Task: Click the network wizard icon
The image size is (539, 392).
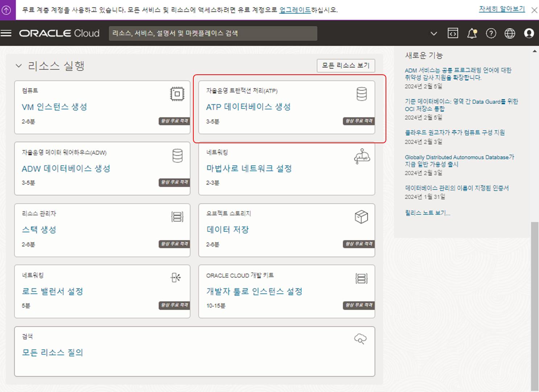Action: pos(362,156)
